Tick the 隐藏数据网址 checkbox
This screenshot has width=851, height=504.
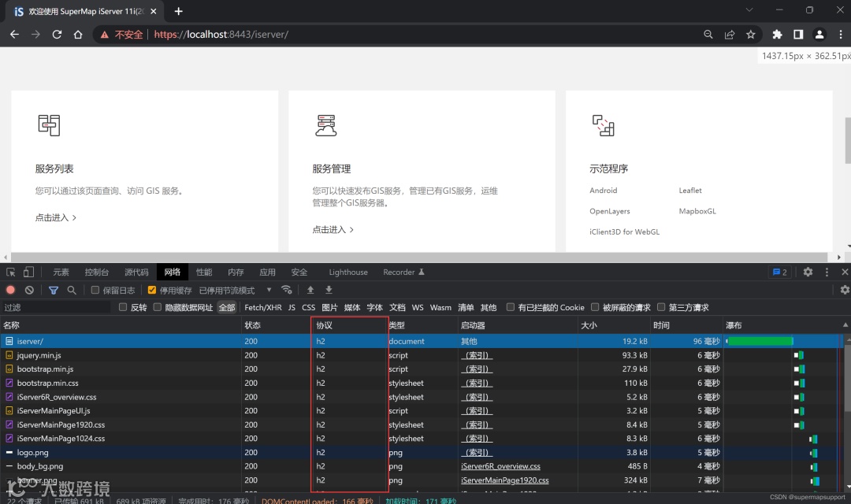(x=158, y=307)
